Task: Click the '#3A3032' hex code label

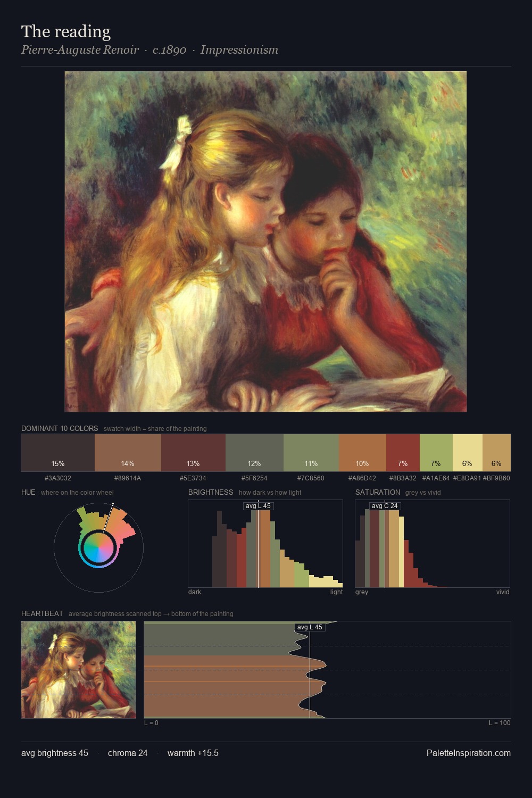Action: pos(58,478)
